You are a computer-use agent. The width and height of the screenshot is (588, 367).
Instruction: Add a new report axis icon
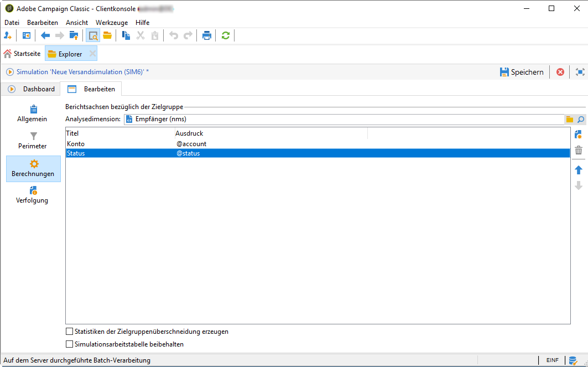click(578, 135)
